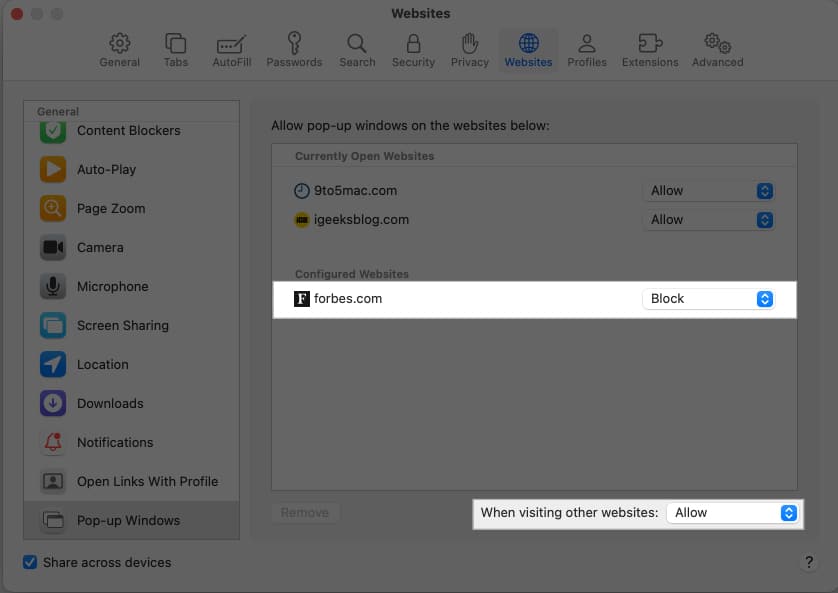Open the Extensions puzzle icon
The height and width of the screenshot is (593, 838).
point(650,43)
